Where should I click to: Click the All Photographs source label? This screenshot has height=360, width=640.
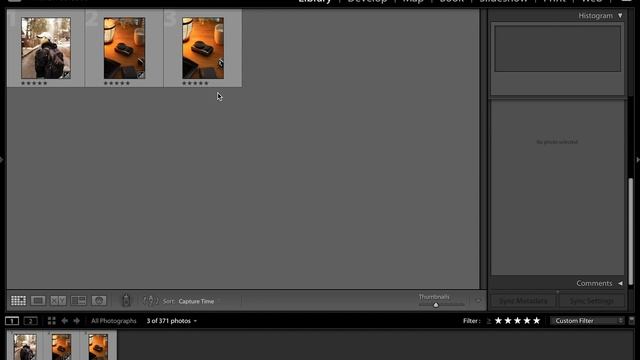[114, 321]
